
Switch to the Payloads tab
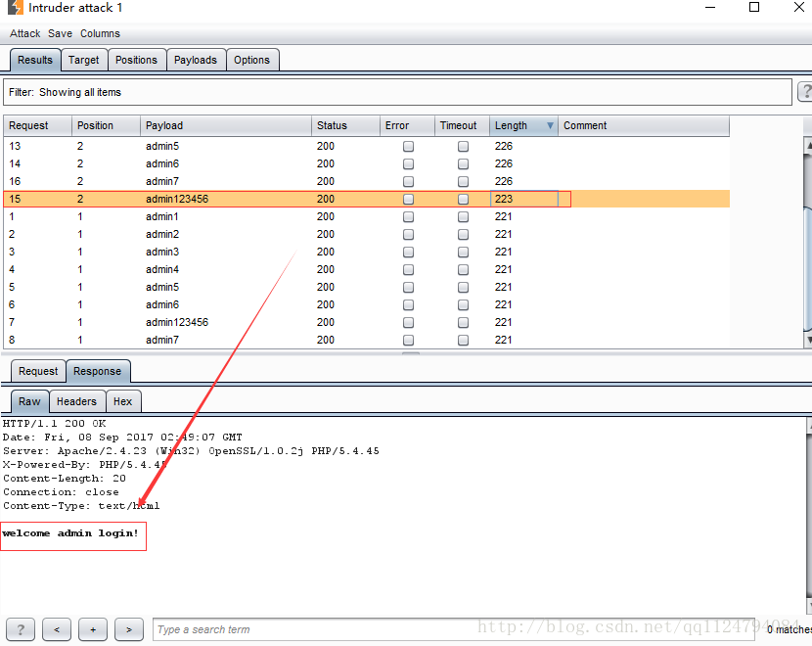196,60
